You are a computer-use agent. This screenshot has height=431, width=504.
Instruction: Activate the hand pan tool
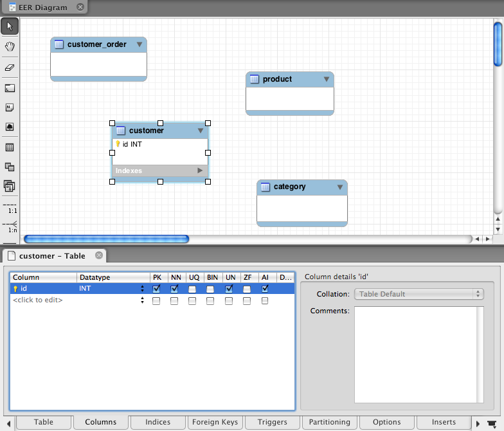coord(10,47)
